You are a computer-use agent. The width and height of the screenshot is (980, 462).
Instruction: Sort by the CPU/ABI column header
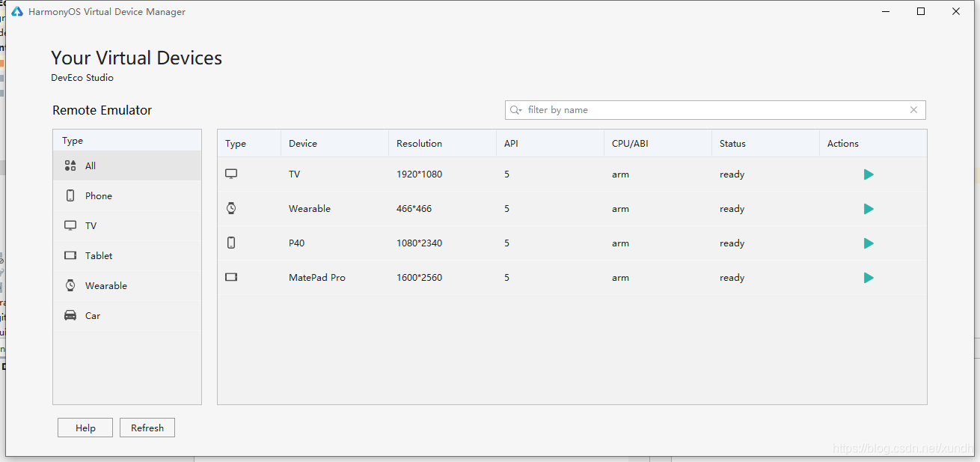coord(658,144)
